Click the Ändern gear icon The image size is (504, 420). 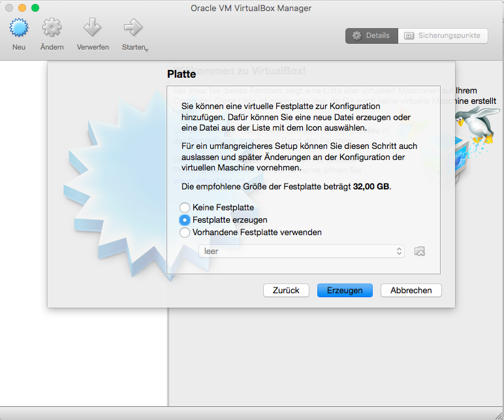click(52, 28)
